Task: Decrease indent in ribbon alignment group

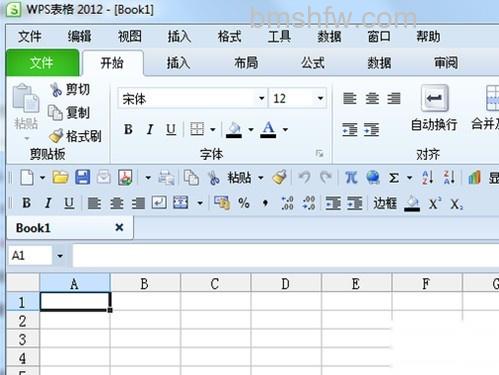Action: [x=350, y=130]
